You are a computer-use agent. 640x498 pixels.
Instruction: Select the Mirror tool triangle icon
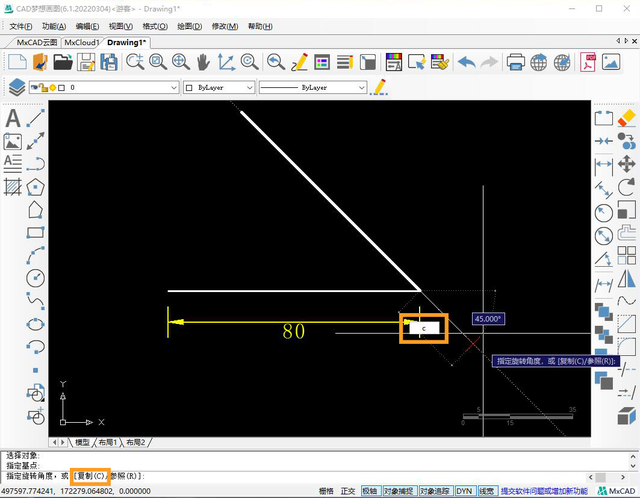627,279
